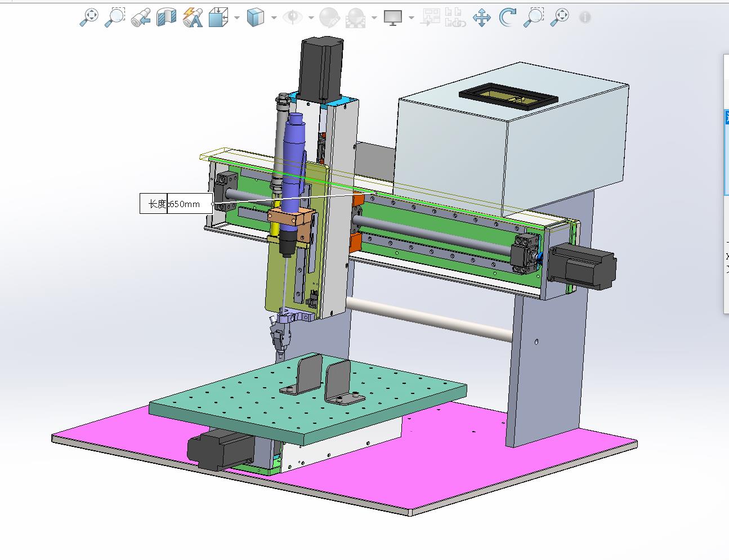Click the View Settings monitor icon
The height and width of the screenshot is (560, 729).
(393, 18)
